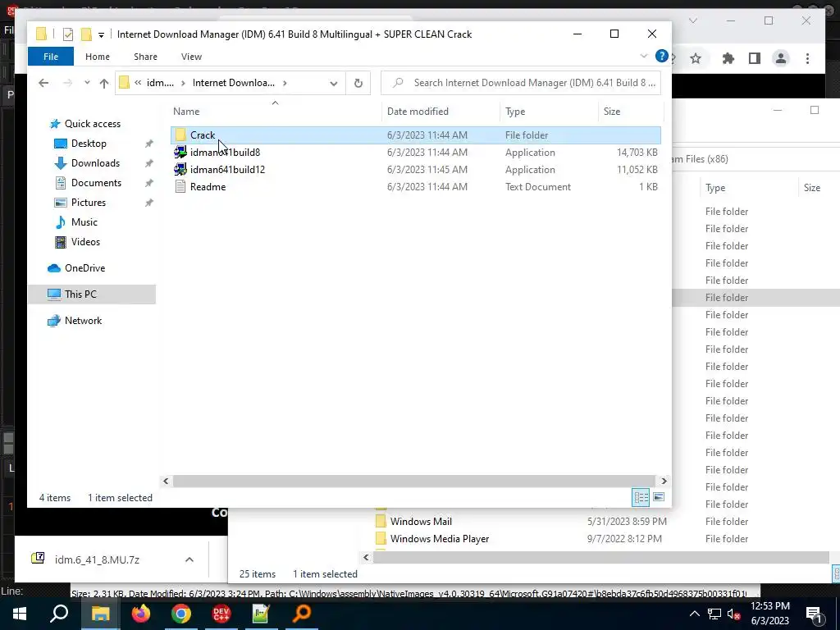
Task: Open Google Chrome on taskbar
Action: (x=181, y=614)
